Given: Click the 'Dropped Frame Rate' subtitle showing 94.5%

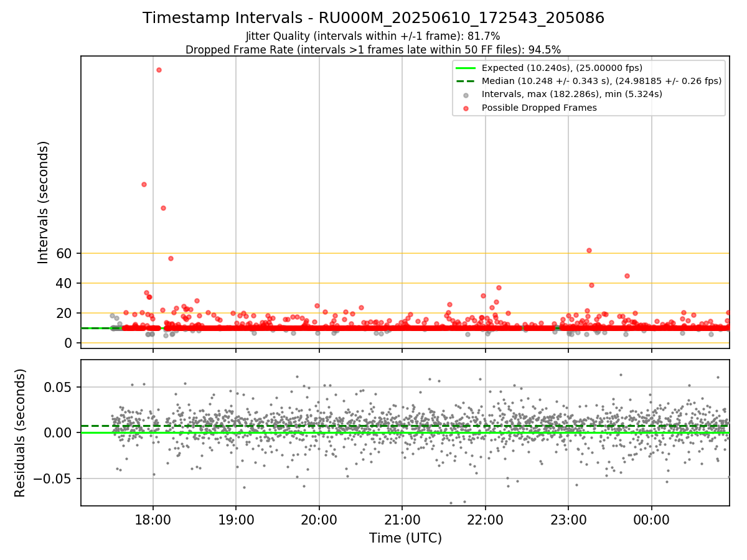Looking at the screenshot, I should tap(374, 50).
